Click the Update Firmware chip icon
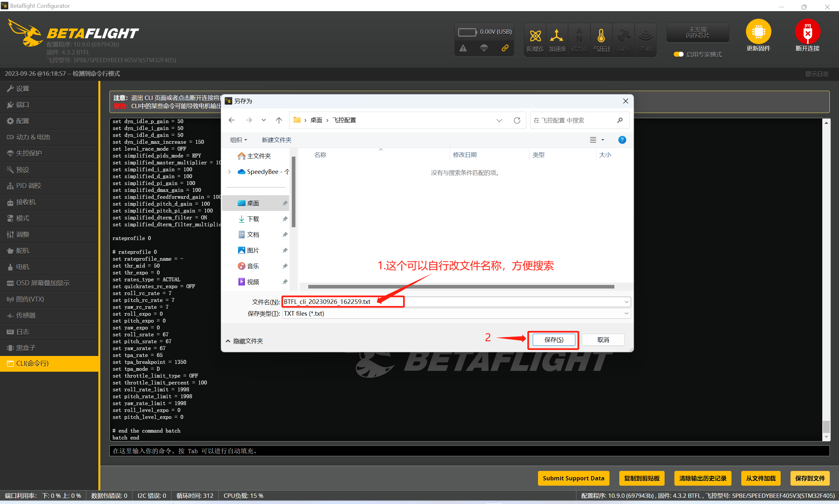This screenshot has height=504, width=839. pos(758,32)
